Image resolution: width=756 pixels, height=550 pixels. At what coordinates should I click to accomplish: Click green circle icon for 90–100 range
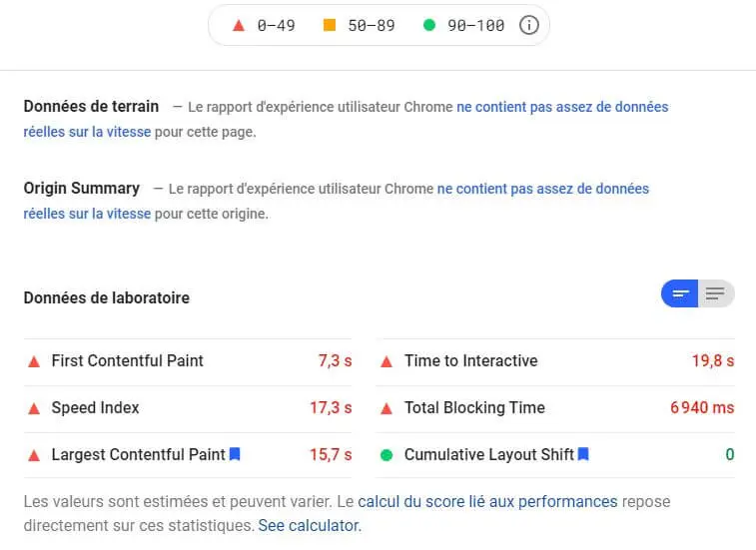click(429, 25)
